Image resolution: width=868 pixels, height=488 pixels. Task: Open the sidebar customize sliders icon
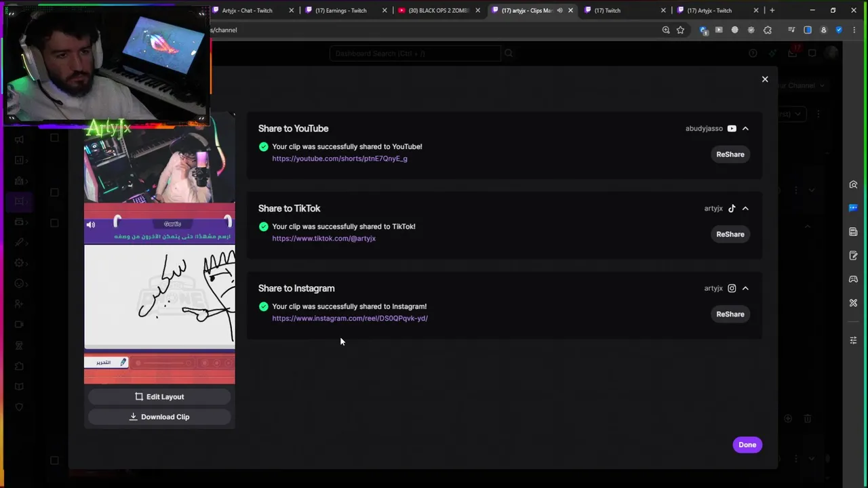[853, 340]
